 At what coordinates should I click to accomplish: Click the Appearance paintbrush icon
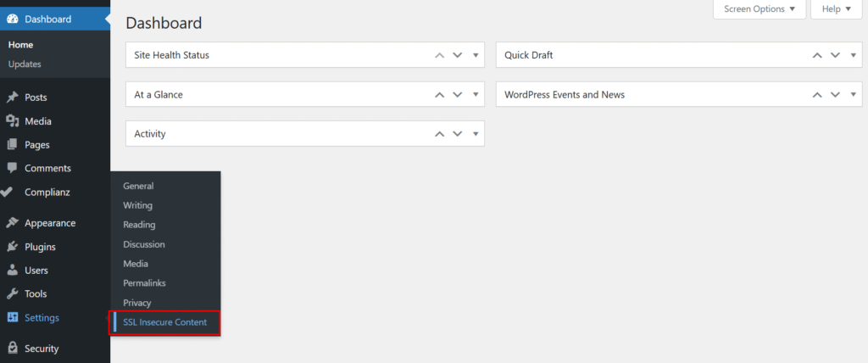[12, 223]
